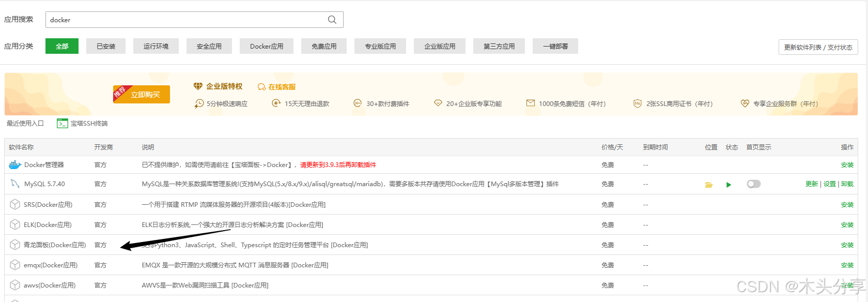Click the 30+款付费插件 icon
The height and width of the screenshot is (302, 868).
pos(358,103)
